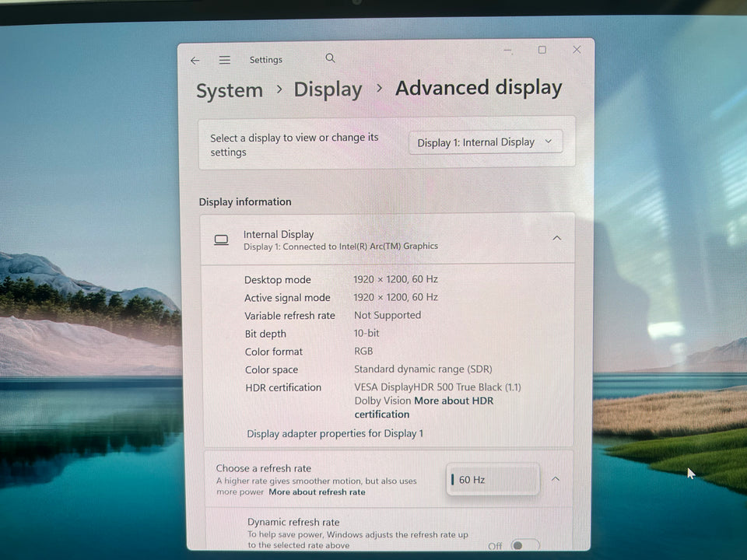This screenshot has width=747, height=560.
Task: Close the Settings window
Action: click(x=577, y=50)
